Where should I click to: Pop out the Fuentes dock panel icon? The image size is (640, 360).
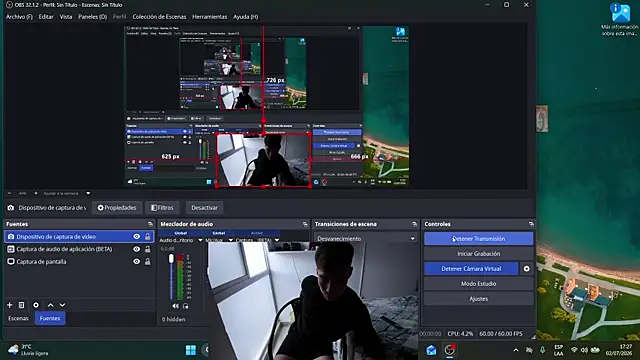[150, 224]
